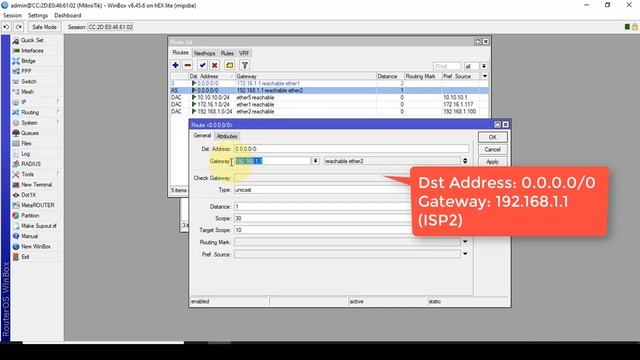The image size is (640, 360).
Task: Select DAC route 192.168.1.0/24
Action: pyautogui.click(x=329, y=111)
